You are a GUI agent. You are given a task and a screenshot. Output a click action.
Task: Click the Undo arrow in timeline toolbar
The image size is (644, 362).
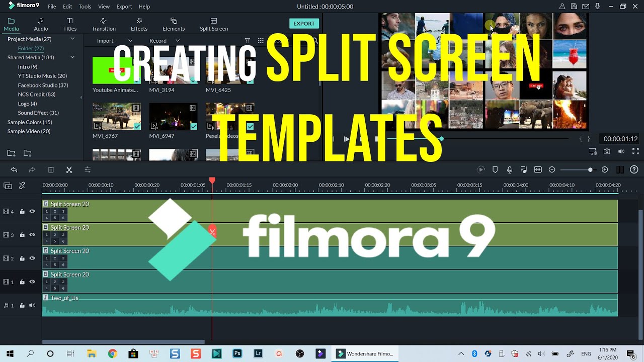(x=14, y=170)
